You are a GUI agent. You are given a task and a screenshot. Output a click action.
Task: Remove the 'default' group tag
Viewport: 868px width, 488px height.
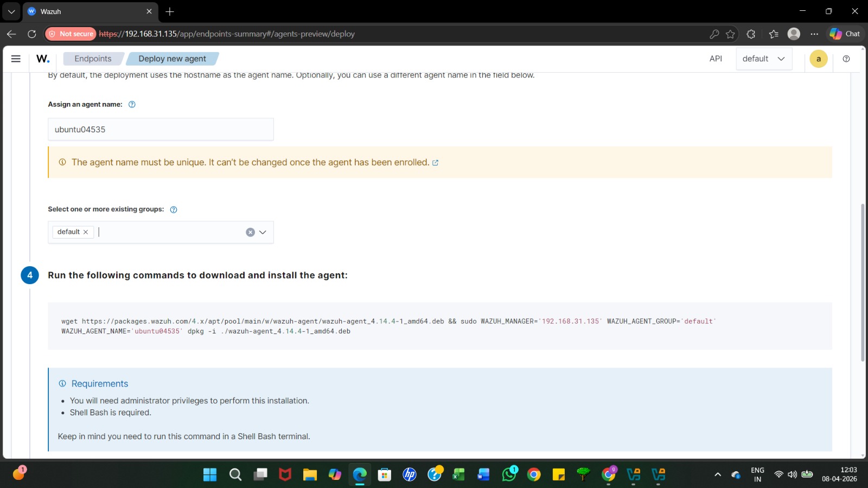86,232
